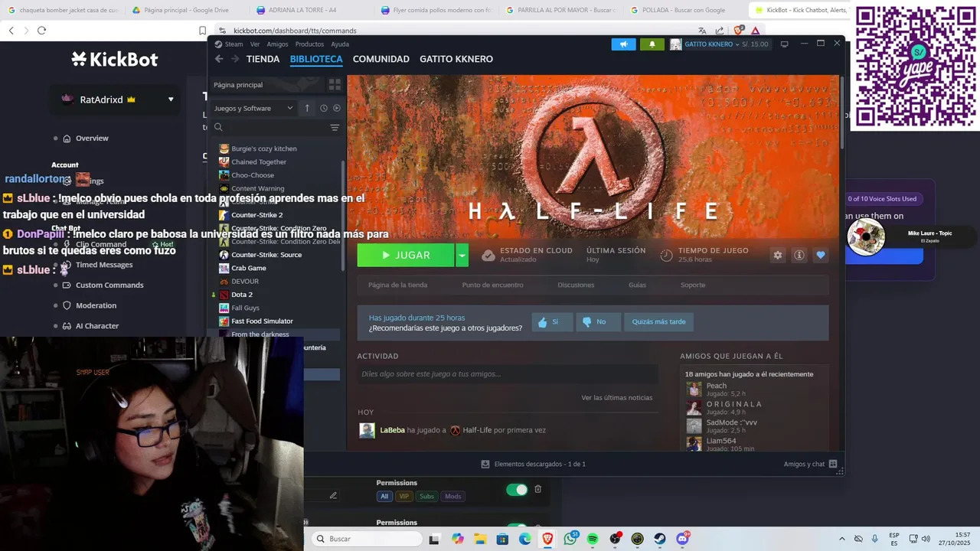Image resolution: width=980 pixels, height=551 pixels.
Task: Go back with Steam's back arrow
Action: click(219, 59)
